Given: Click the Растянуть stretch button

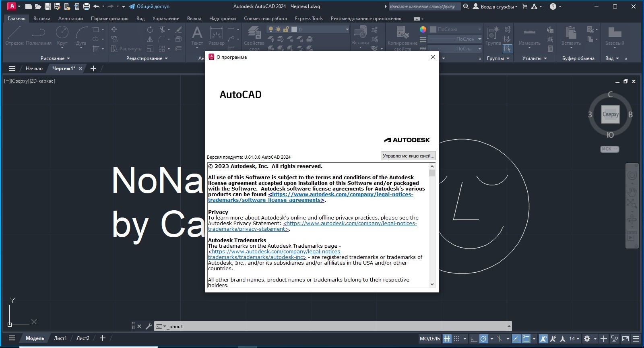Looking at the screenshot, I should 126,49.
